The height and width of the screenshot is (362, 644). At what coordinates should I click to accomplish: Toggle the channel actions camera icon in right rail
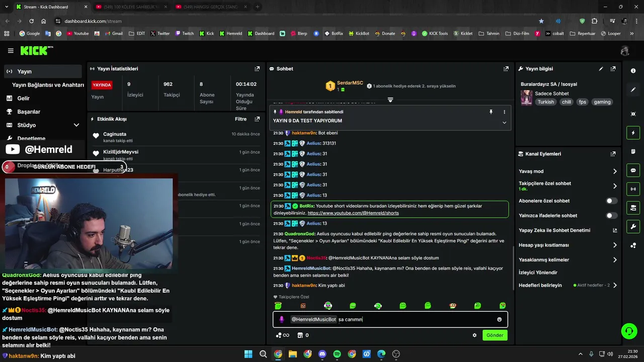point(633,208)
